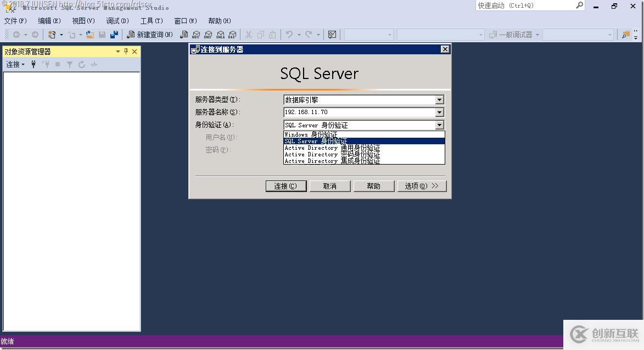Apply a filter in Object Explorer

click(x=70, y=64)
